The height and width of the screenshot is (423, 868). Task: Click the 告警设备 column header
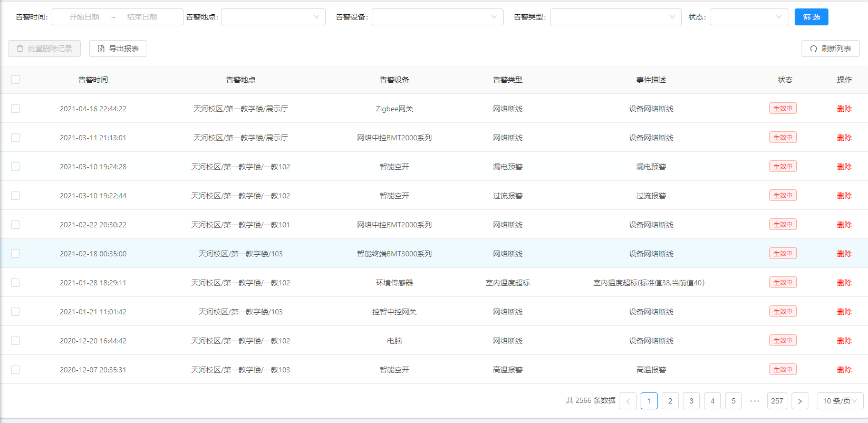tap(394, 80)
